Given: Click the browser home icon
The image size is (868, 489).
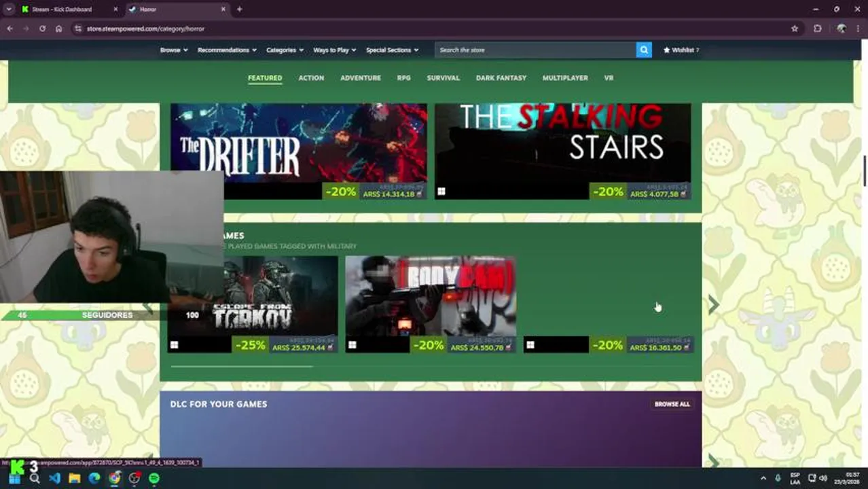Looking at the screenshot, I should pos(59,29).
